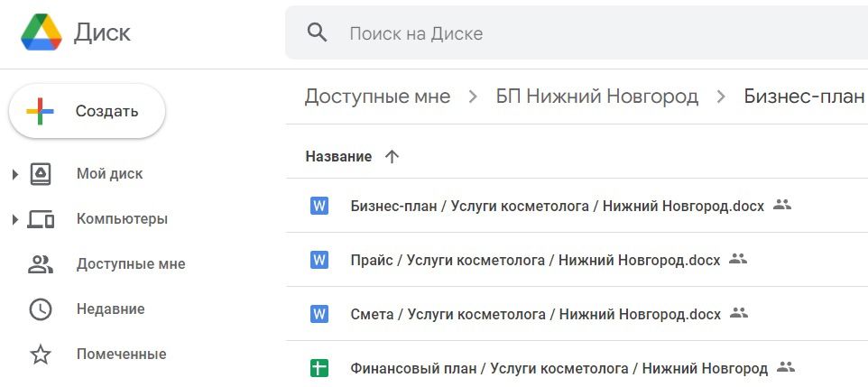
Task: Go to БП Нижний Новгород breadcrumb
Action: (x=597, y=97)
